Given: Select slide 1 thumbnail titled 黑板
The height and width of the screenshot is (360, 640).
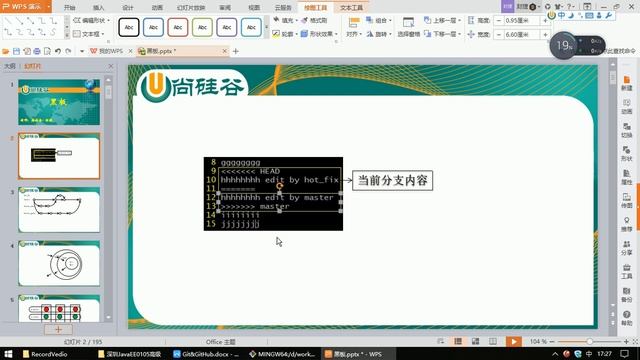Looking at the screenshot, I should (x=59, y=102).
